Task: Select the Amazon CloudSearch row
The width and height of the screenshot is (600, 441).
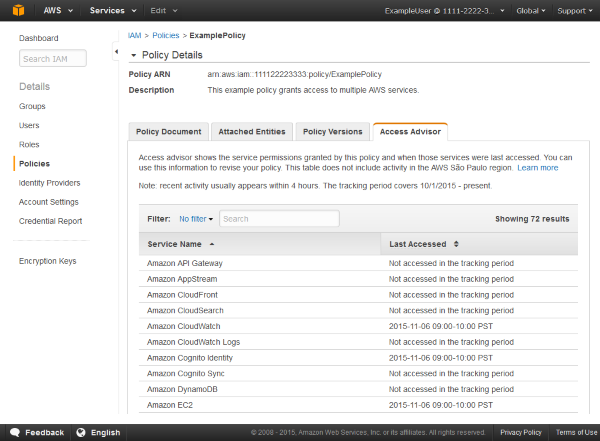Action: (358, 310)
